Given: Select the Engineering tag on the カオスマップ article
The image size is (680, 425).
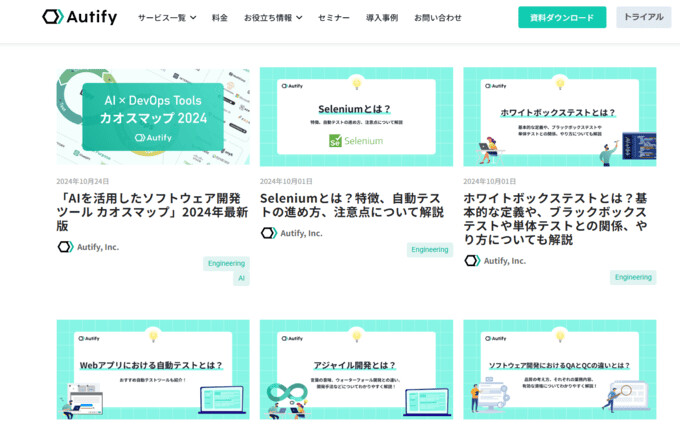Looking at the screenshot, I should coord(226,263).
